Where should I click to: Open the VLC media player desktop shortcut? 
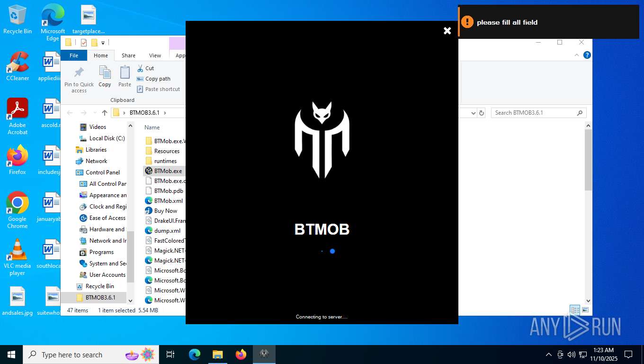click(x=18, y=257)
